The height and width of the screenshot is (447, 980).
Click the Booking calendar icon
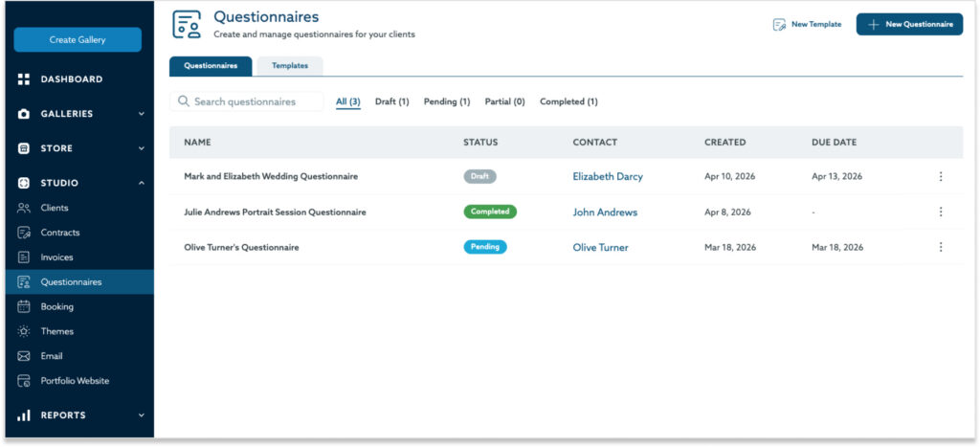click(24, 306)
